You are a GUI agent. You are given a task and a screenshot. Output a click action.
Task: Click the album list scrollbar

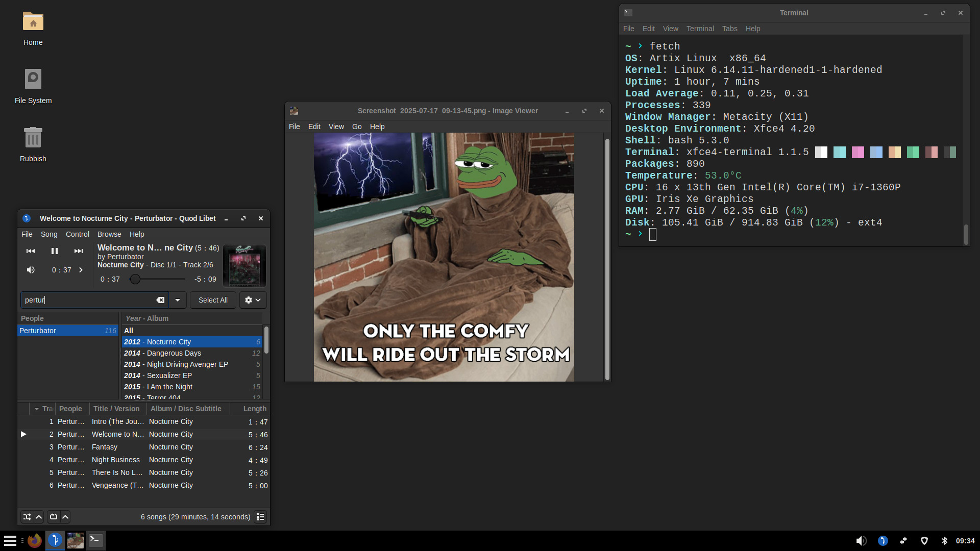[266, 340]
